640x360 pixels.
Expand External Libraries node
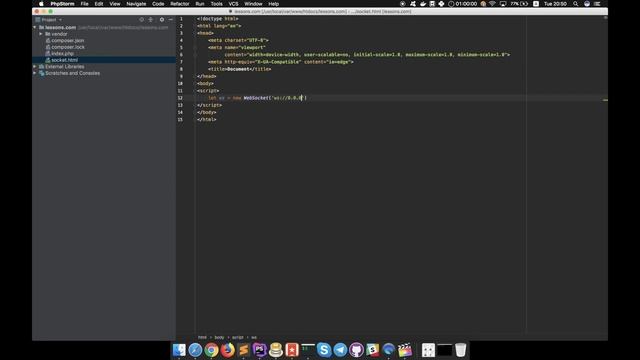click(x=35, y=67)
